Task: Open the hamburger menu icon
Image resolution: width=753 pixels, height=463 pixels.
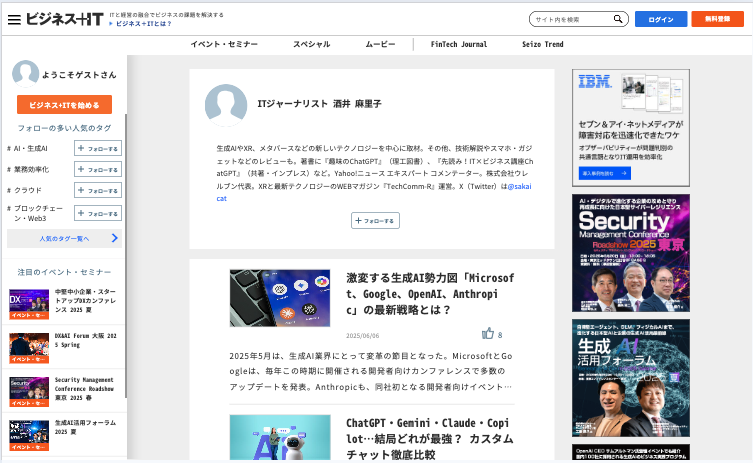Action: [x=14, y=20]
